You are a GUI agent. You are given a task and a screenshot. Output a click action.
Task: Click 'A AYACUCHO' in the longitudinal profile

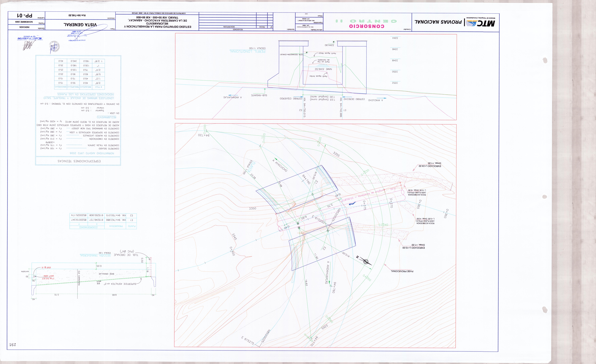tap(376, 100)
